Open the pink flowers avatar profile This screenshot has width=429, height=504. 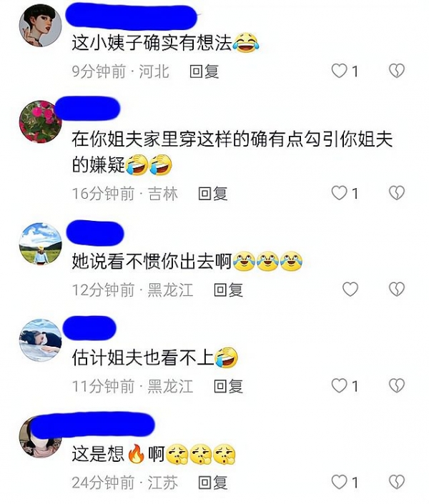[x=41, y=122]
